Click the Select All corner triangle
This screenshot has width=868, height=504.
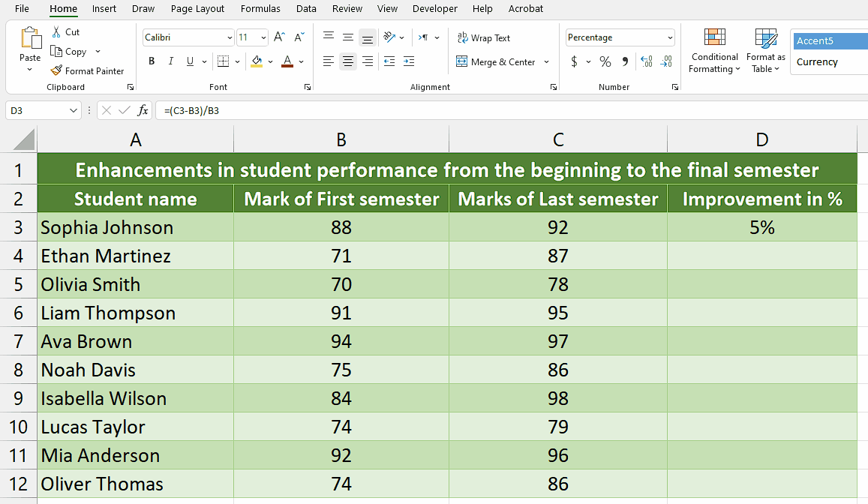pyautogui.click(x=23, y=139)
